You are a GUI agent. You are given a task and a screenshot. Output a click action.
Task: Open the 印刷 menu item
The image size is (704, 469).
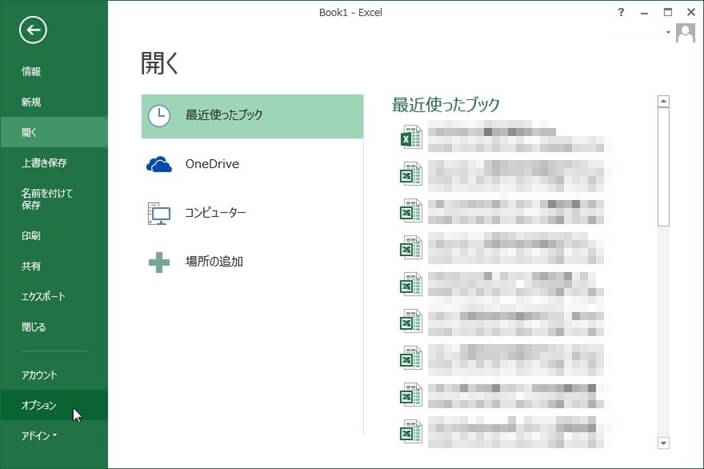tap(31, 236)
